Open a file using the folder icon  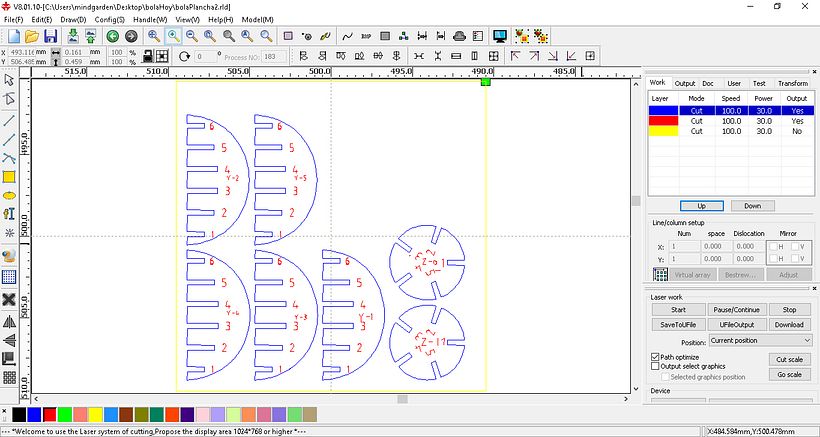pos(32,36)
